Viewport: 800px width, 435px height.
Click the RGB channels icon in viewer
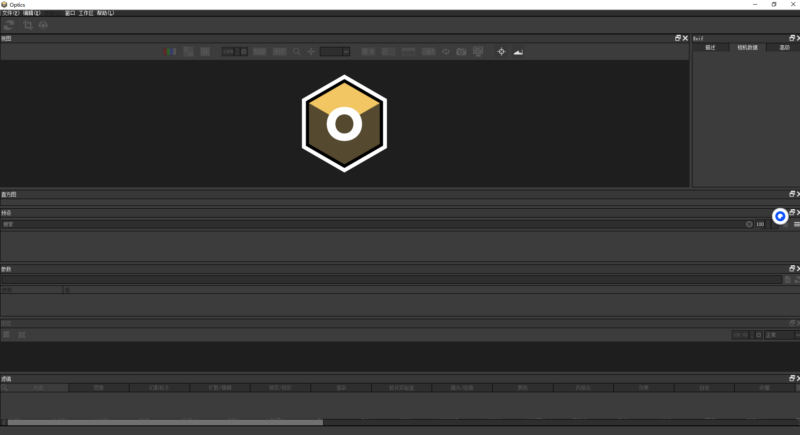click(x=170, y=51)
